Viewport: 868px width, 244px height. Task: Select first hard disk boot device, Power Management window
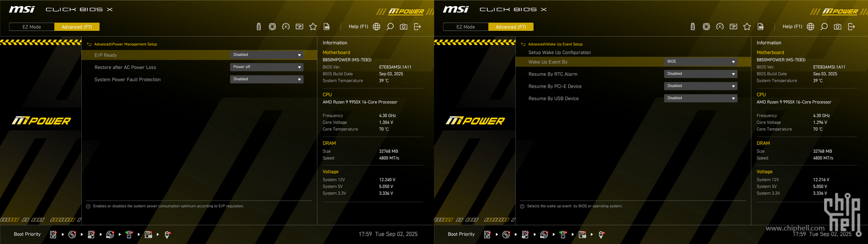(x=53, y=235)
